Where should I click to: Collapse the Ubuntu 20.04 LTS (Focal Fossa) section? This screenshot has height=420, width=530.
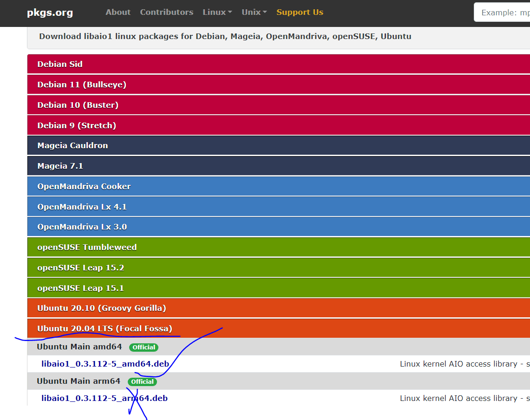(279, 328)
